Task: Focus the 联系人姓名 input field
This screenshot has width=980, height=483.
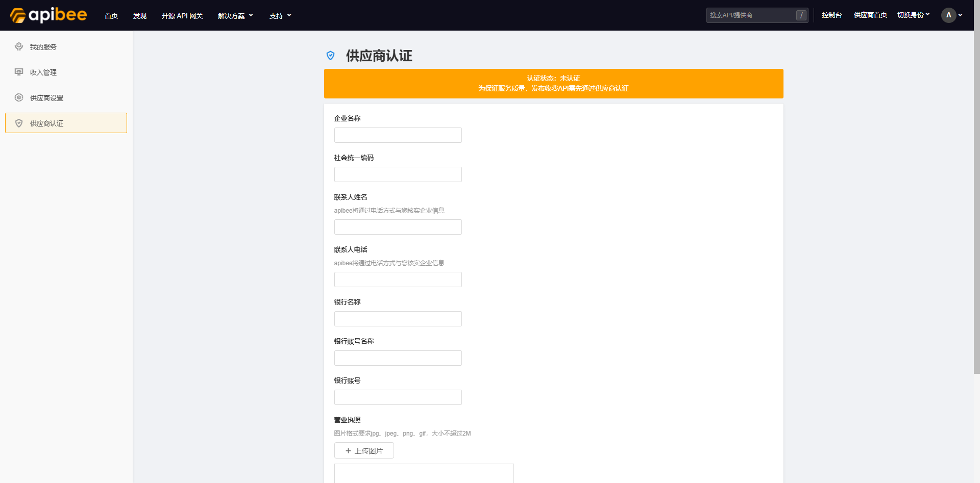Action: pos(398,227)
